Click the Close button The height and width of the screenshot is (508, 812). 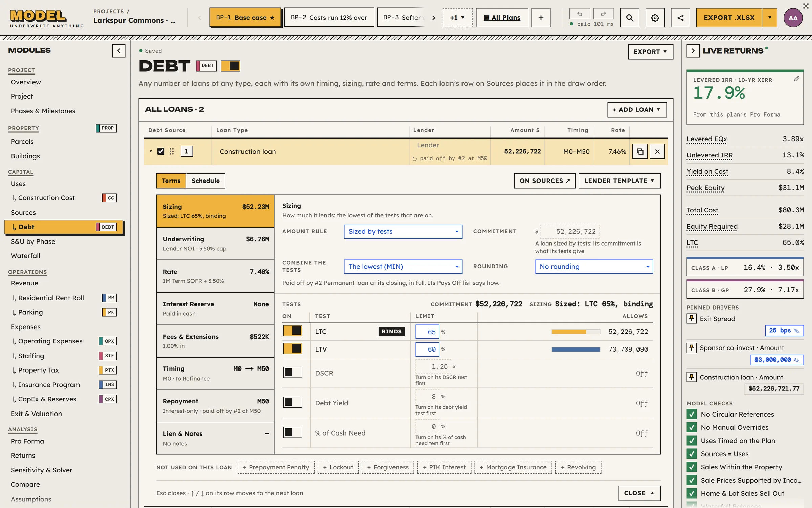639,493
